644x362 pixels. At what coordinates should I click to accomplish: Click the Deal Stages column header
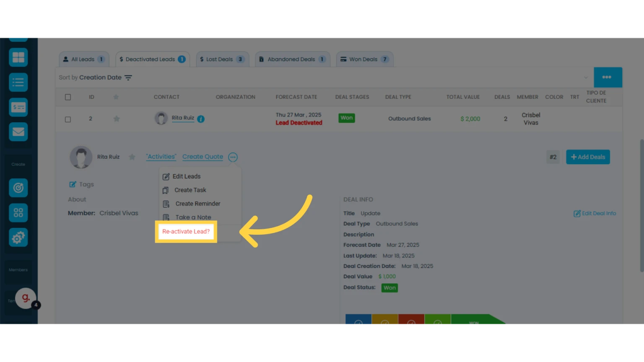click(x=352, y=97)
